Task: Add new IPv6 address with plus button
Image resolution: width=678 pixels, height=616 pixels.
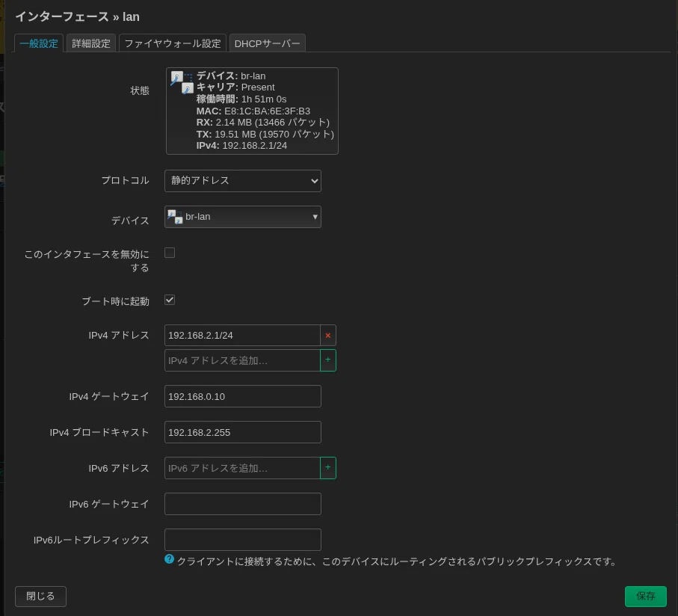Action: coord(327,468)
